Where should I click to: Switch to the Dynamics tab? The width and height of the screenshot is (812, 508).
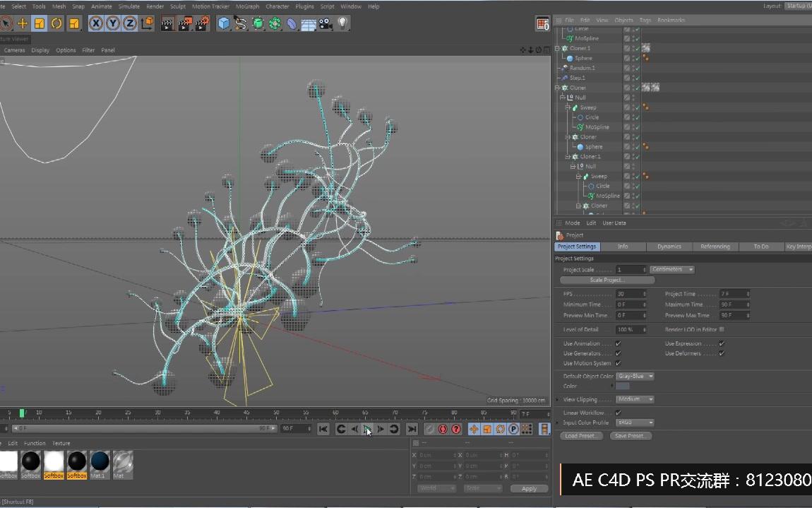click(x=668, y=247)
